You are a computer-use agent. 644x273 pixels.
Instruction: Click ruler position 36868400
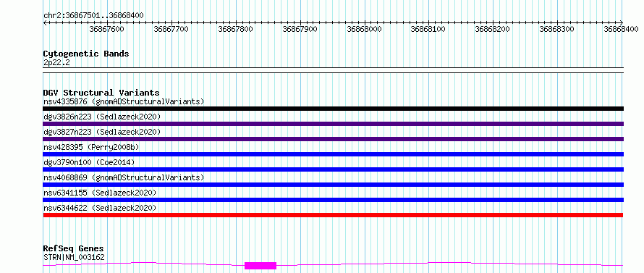pos(622,29)
